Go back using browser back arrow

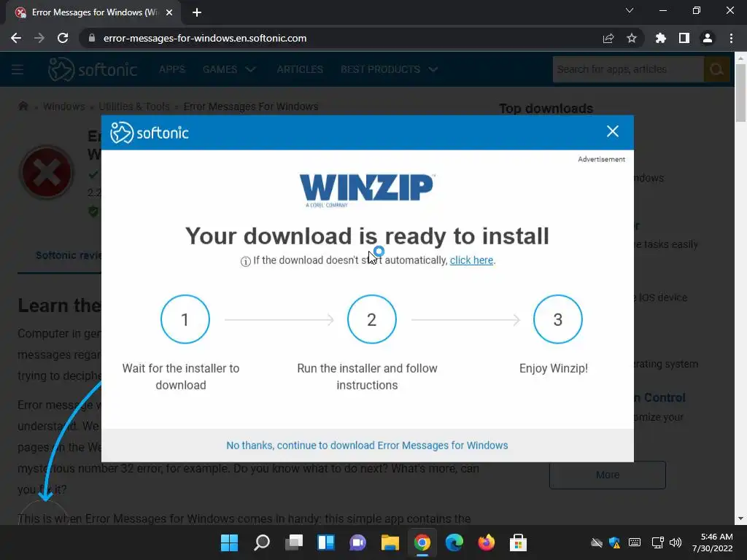point(16,38)
